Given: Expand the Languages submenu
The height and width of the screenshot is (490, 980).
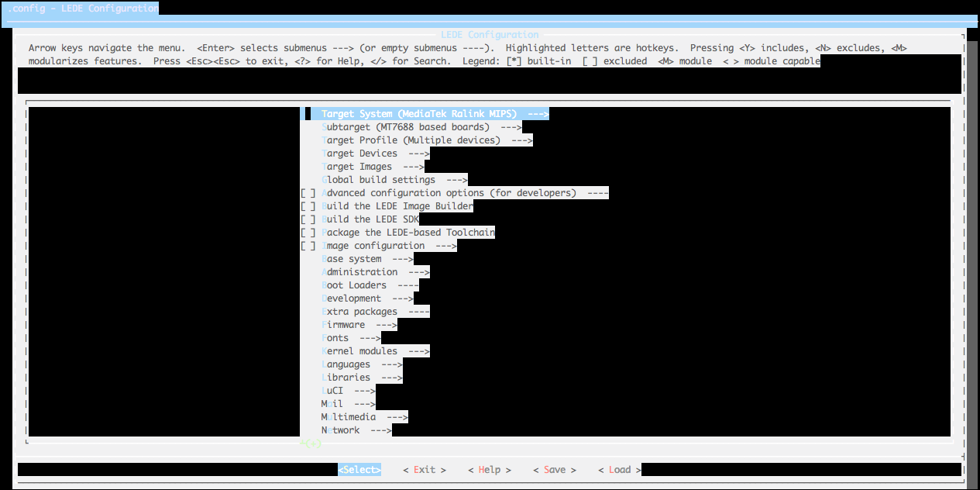Looking at the screenshot, I should coord(362,364).
